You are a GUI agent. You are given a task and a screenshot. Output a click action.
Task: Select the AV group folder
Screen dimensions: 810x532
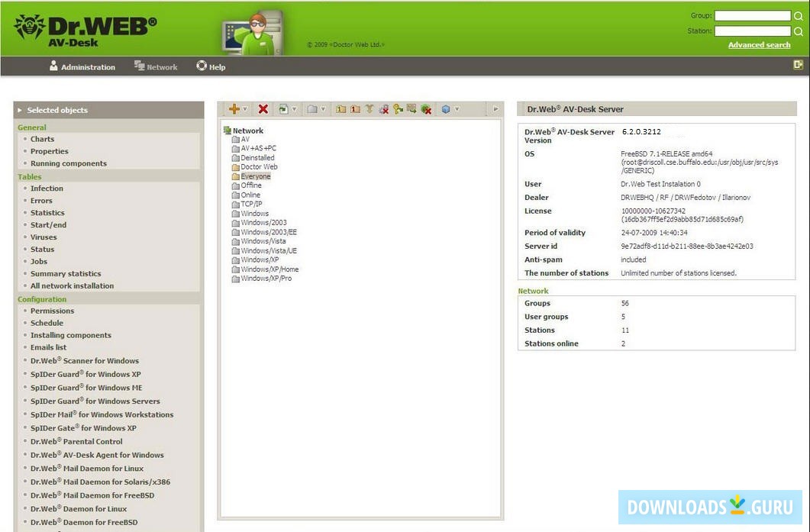click(x=240, y=140)
